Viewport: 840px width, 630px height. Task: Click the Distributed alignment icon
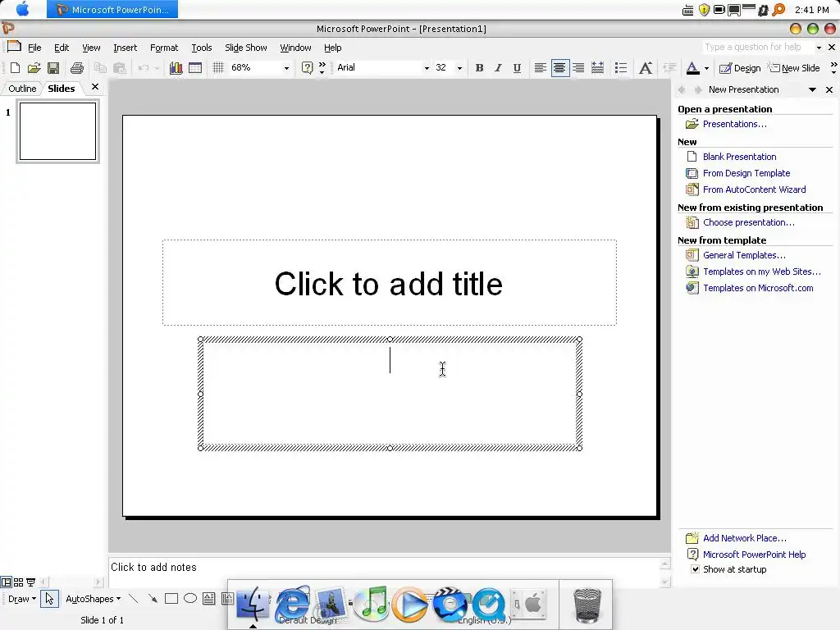(597, 68)
